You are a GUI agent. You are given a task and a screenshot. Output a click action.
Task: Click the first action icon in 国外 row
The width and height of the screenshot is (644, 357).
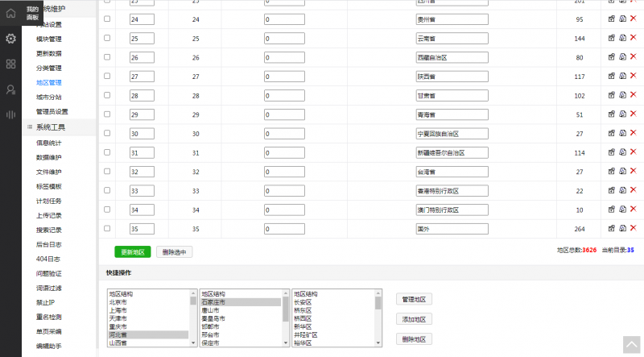click(x=611, y=228)
